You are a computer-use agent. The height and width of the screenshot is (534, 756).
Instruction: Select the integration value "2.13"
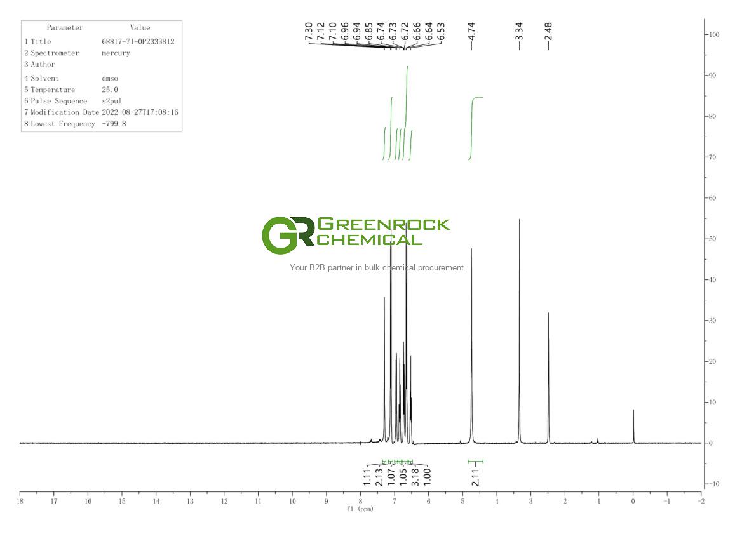click(379, 477)
